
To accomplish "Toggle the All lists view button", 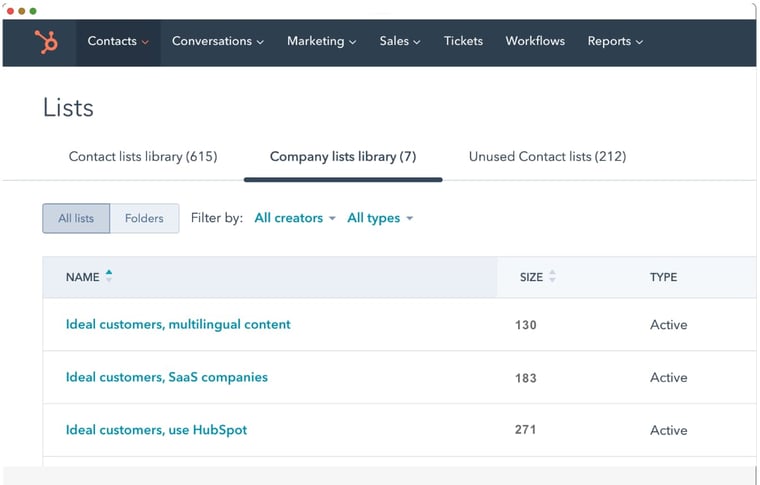I will [76, 219].
